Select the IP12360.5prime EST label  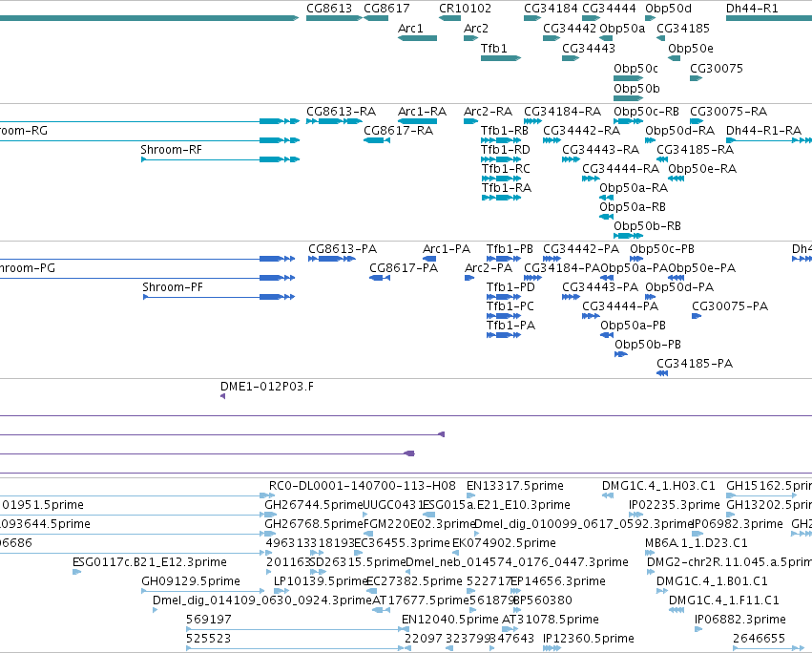point(589,639)
